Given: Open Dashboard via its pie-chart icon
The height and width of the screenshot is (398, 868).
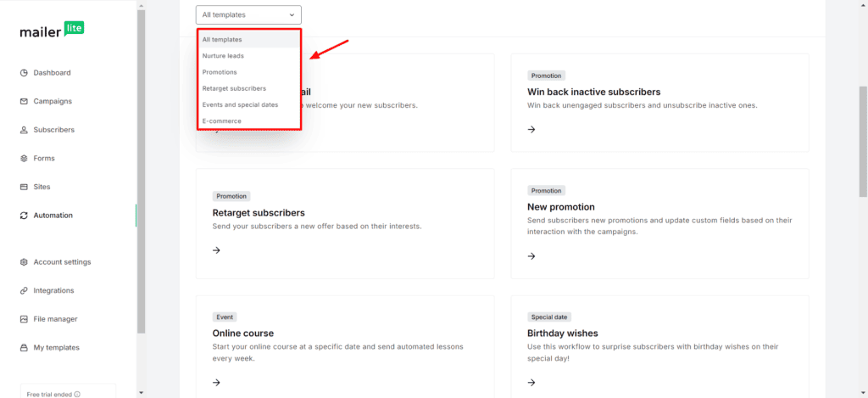Looking at the screenshot, I should coord(24,73).
